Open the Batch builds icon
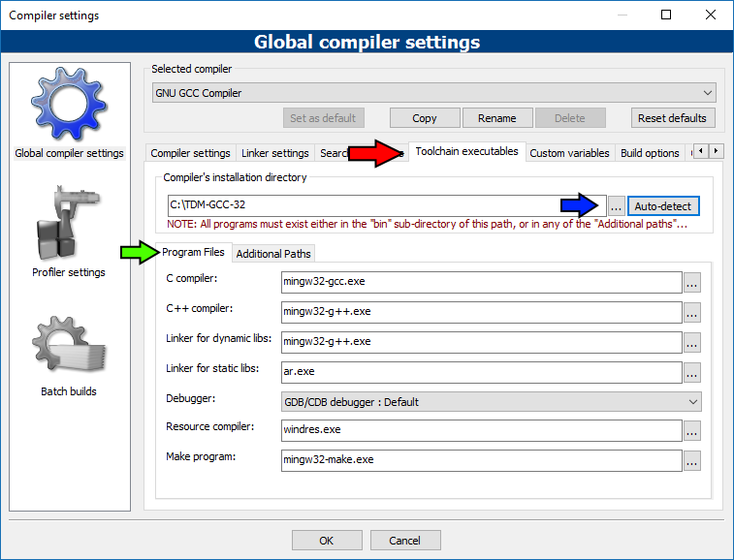The image size is (734, 560). [68, 347]
